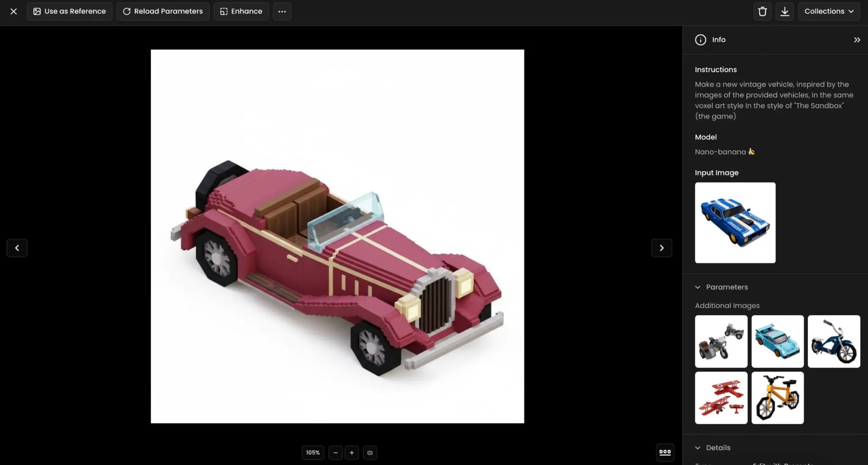Go to the previous image with left arrow

point(17,248)
